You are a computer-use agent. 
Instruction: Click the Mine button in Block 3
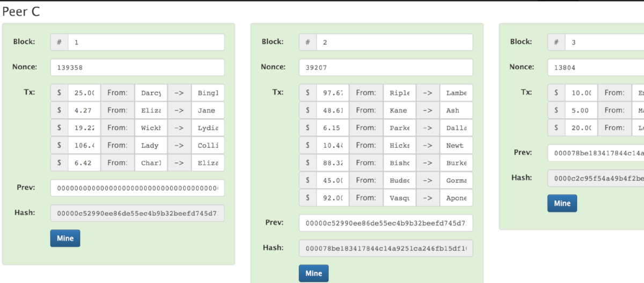click(562, 203)
